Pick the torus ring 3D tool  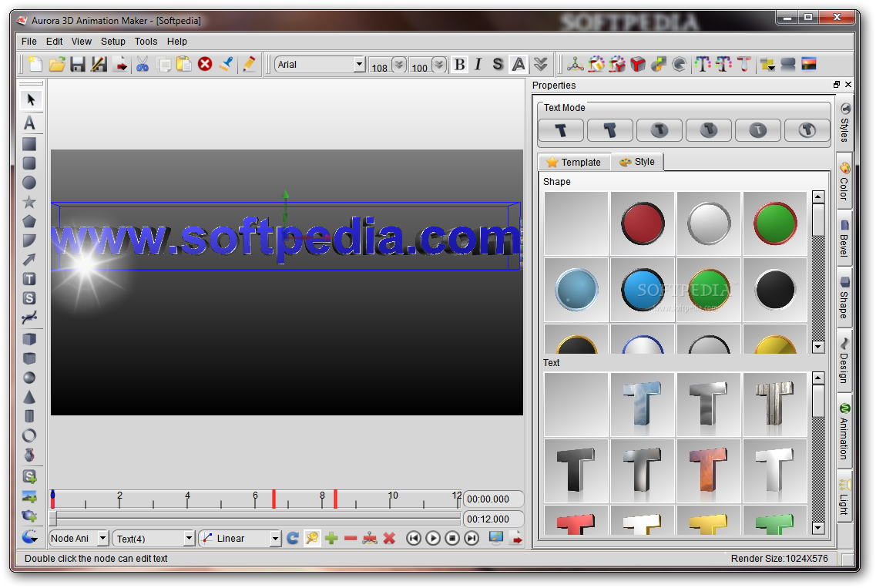[x=29, y=435]
